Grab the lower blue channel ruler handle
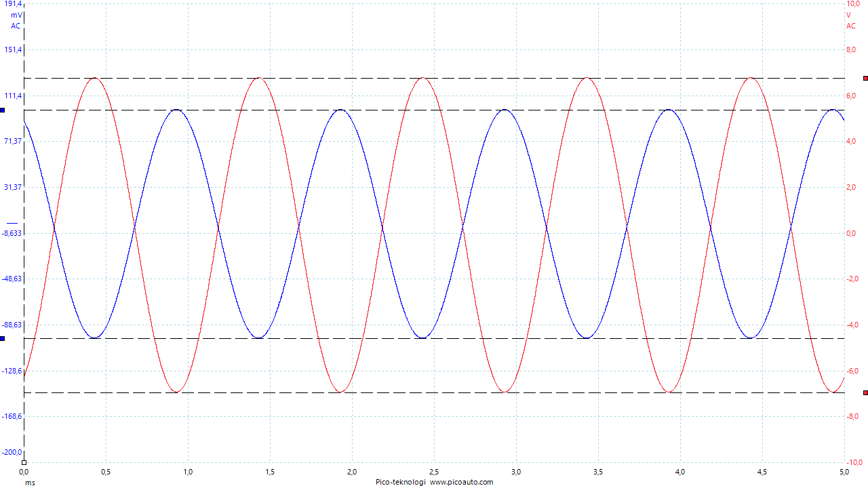Screen dimensions: 868x488 2,338
